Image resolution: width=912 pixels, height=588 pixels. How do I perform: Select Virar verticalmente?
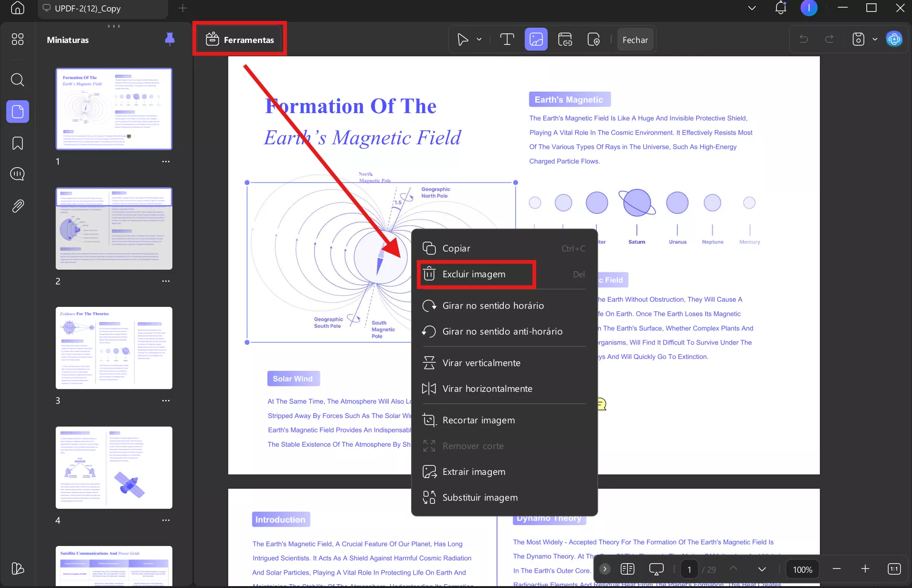[504, 363]
